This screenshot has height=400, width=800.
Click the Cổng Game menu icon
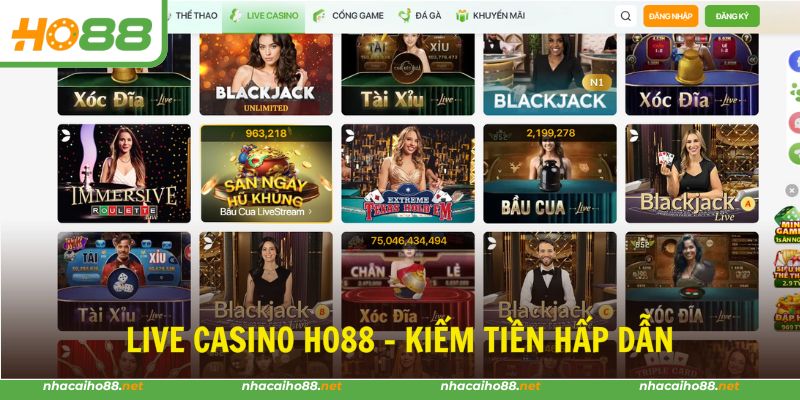point(319,15)
